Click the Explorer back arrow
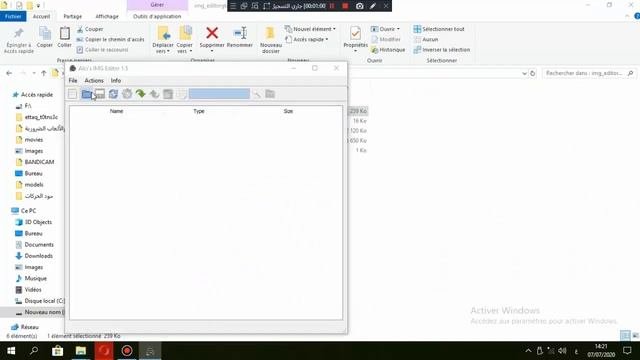Image resolution: width=640 pixels, height=360 pixels. coord(9,73)
